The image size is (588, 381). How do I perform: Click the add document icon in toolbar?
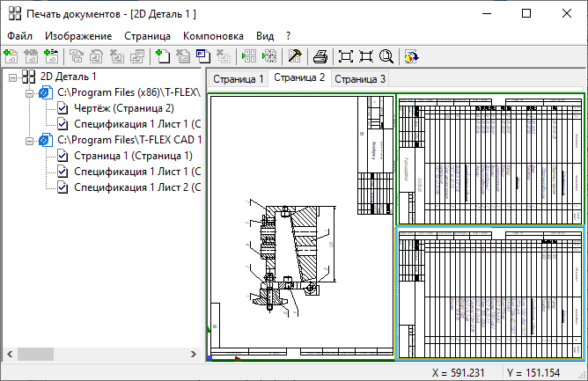coord(11,56)
